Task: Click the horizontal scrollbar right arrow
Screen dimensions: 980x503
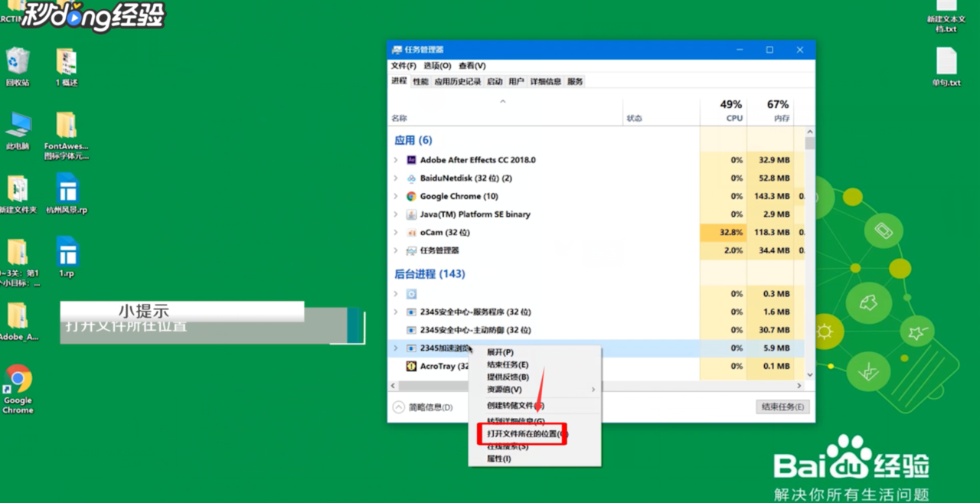Action: pos(801,386)
